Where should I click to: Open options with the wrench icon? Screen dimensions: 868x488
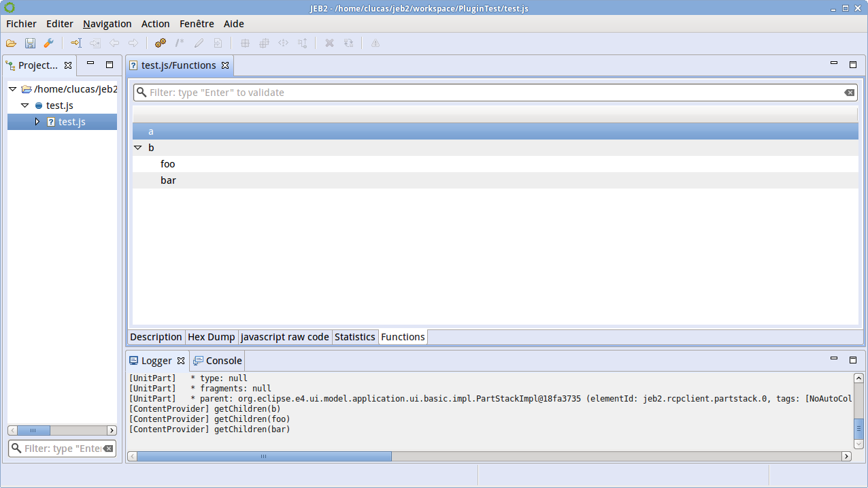pyautogui.click(x=48, y=43)
